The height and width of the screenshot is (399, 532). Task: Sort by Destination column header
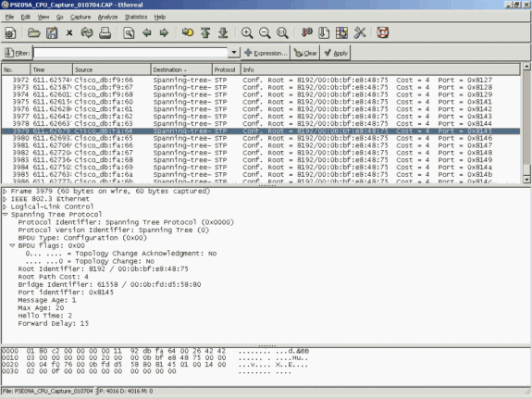tap(181, 69)
